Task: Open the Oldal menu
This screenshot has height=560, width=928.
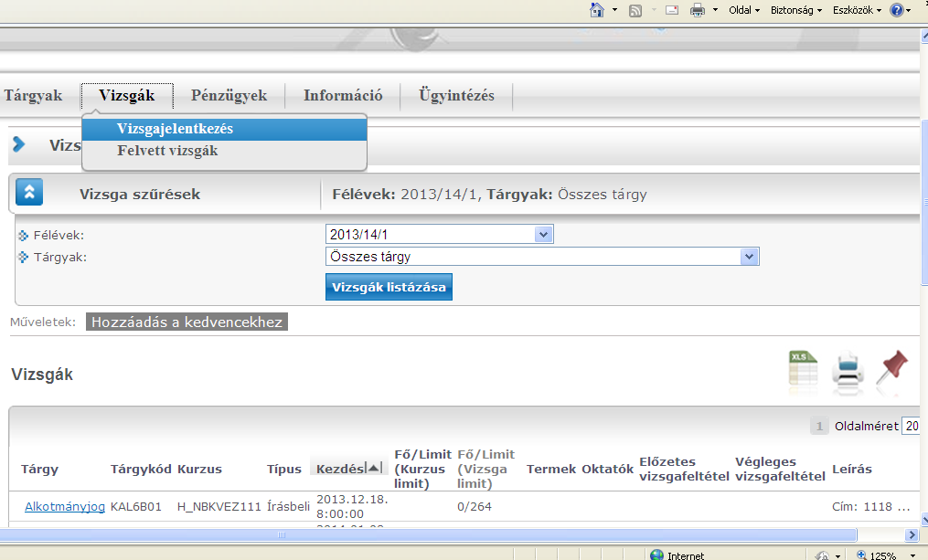Action: pos(744,10)
